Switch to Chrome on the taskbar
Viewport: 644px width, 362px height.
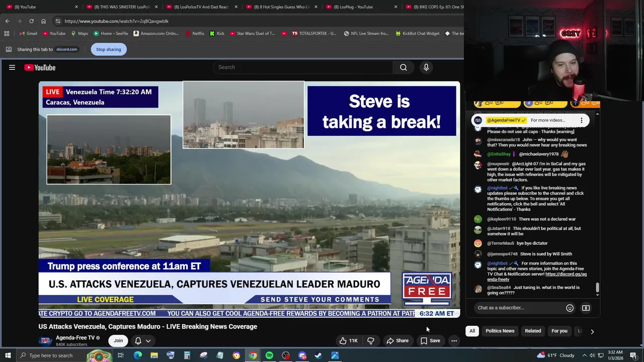(x=253, y=355)
